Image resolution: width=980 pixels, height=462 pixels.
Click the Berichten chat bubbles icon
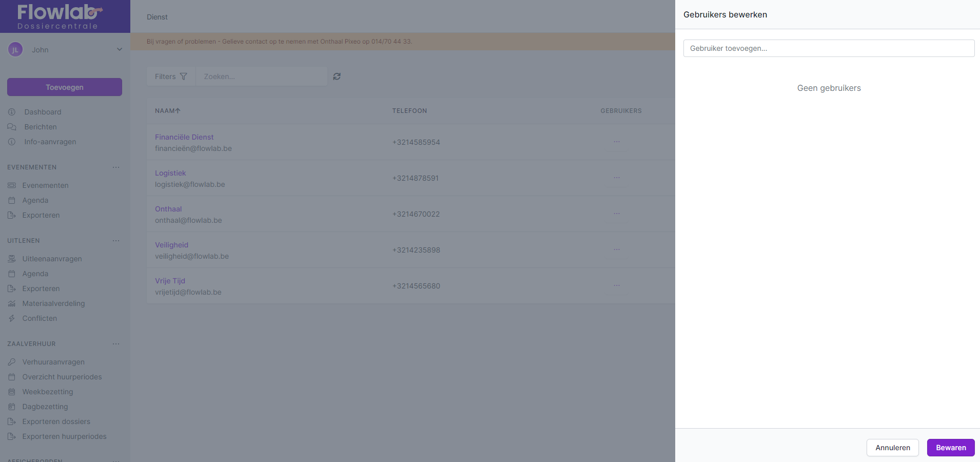12,127
